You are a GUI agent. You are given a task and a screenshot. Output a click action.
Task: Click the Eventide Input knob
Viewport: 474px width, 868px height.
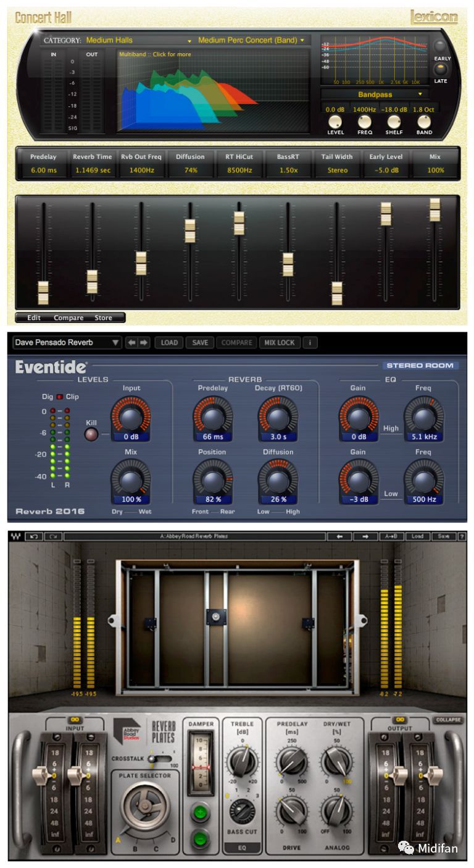pyautogui.click(x=131, y=418)
